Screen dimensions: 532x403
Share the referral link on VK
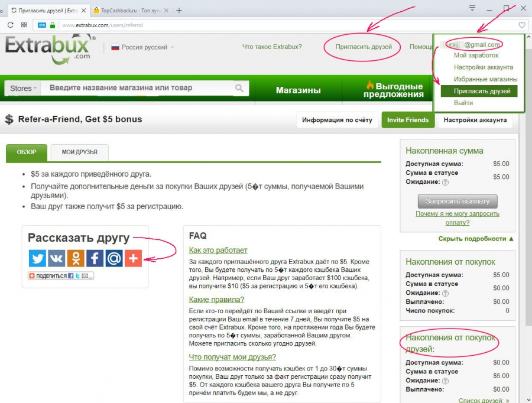(x=56, y=258)
